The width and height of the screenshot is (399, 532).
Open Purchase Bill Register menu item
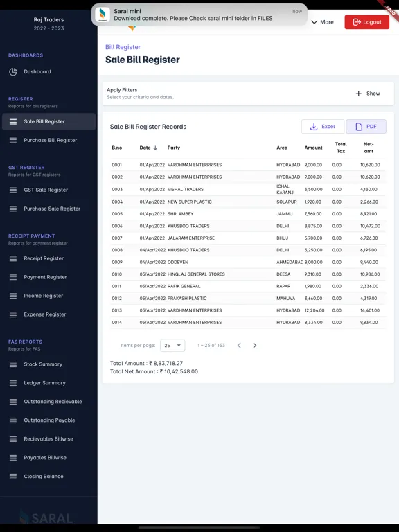49,140
